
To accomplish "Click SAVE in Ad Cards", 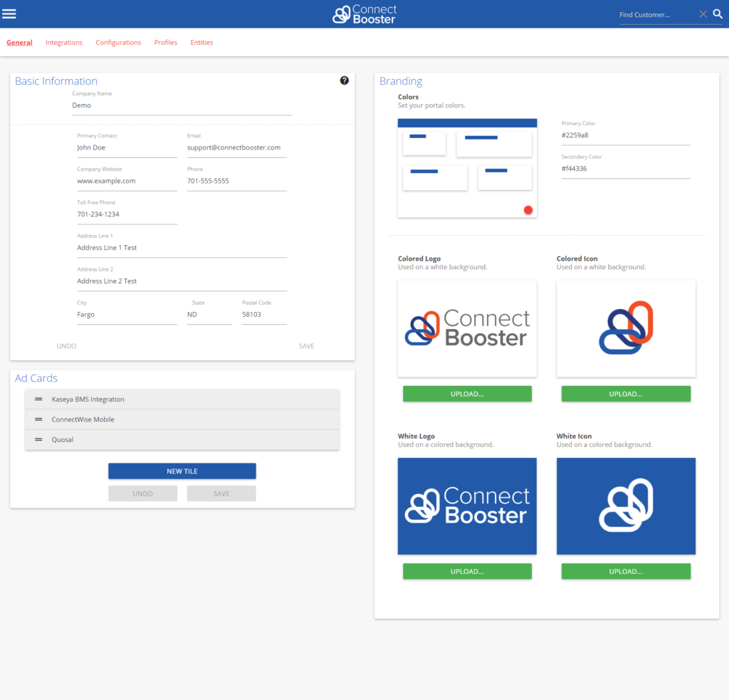I will click(221, 493).
